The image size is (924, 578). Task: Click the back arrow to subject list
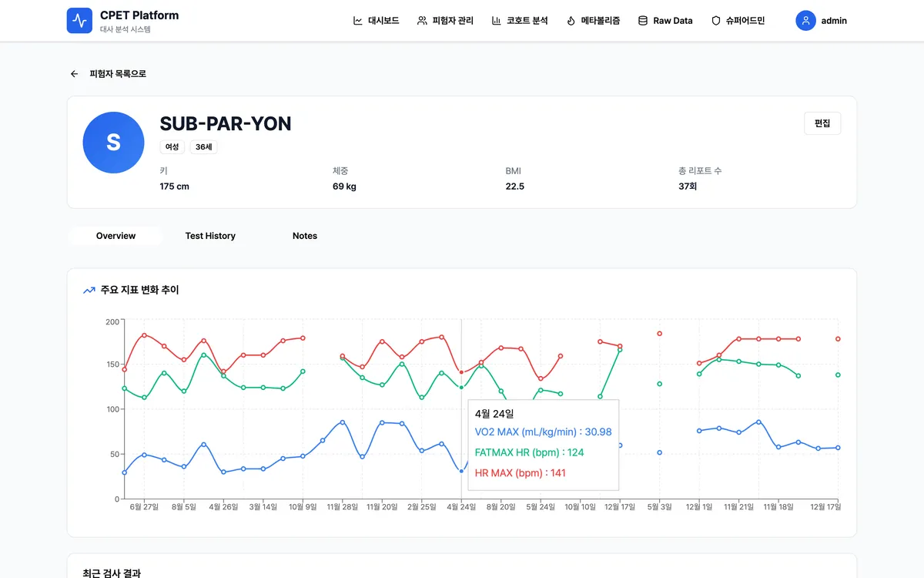pyautogui.click(x=74, y=73)
